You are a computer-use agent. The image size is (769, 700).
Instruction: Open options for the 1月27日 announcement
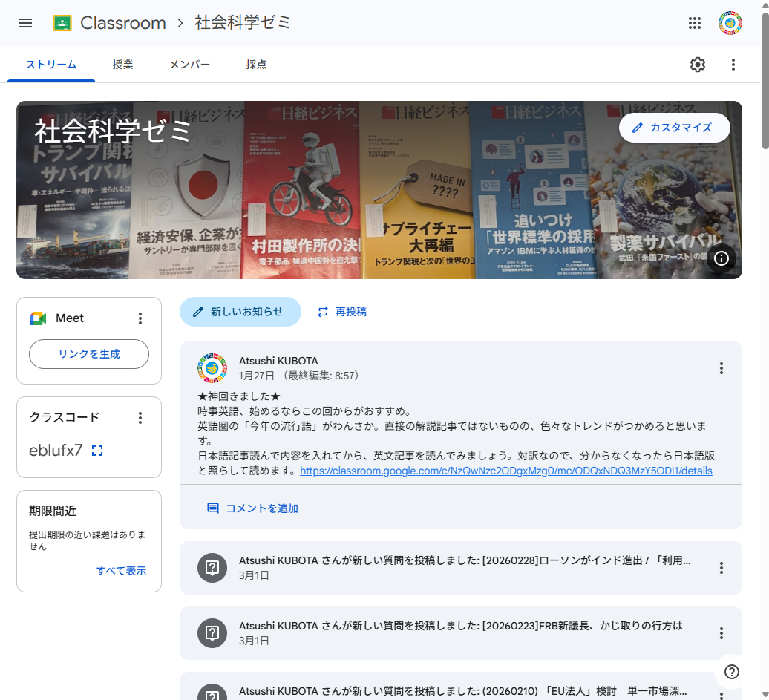[721, 368]
